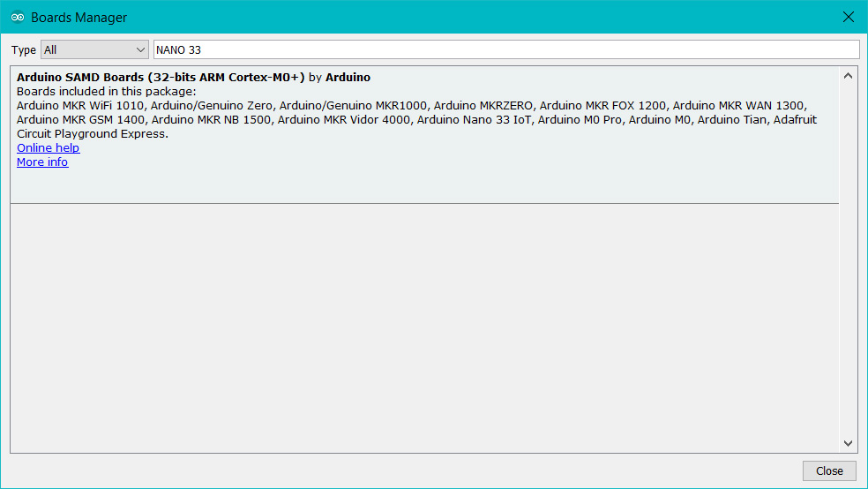This screenshot has height=489, width=868.
Task: Open the More info link
Action: coord(42,162)
